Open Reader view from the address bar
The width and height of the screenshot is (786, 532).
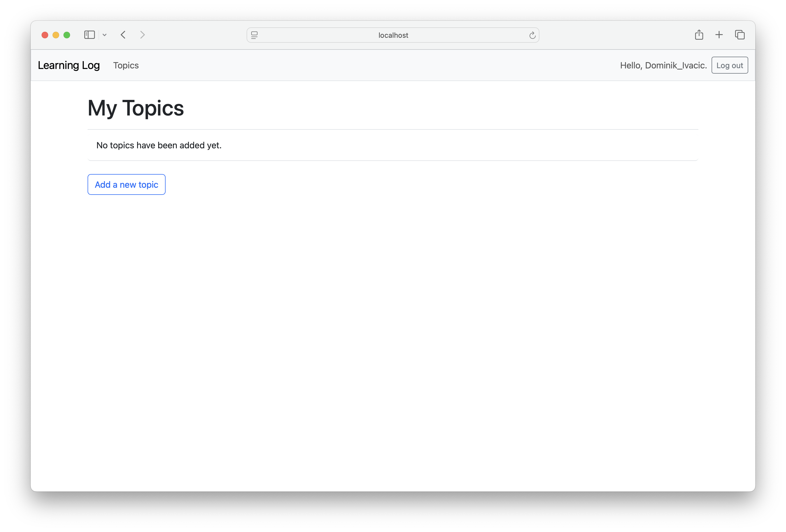[254, 35]
